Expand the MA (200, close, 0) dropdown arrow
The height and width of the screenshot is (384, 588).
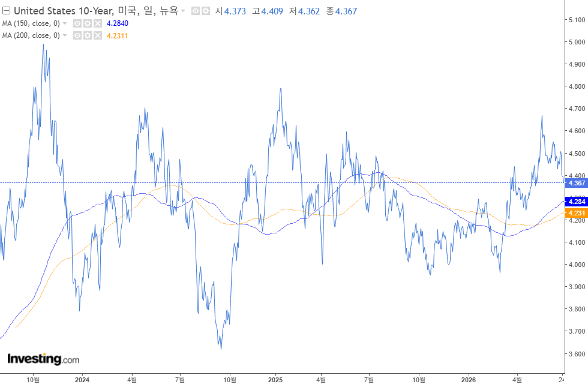(x=65, y=35)
